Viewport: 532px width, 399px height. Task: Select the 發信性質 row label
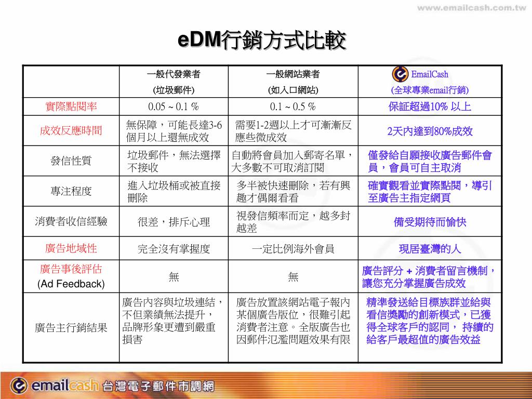pos(71,161)
